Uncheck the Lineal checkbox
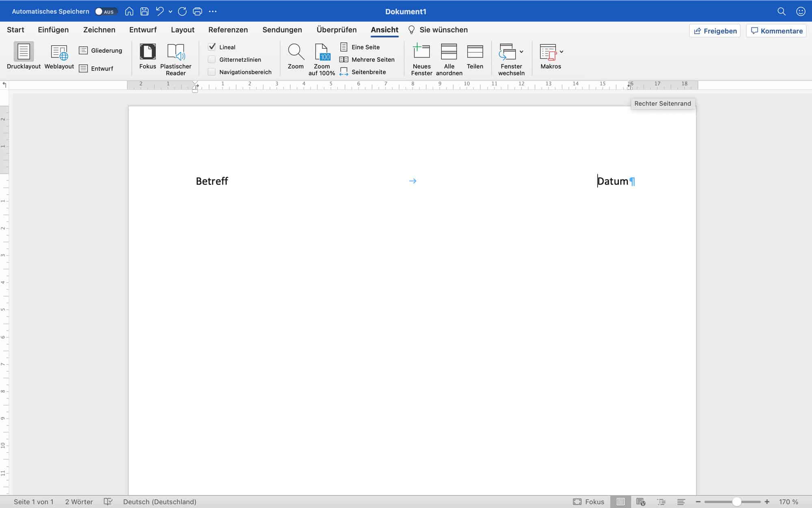Viewport: 812px width, 508px height. click(x=212, y=47)
